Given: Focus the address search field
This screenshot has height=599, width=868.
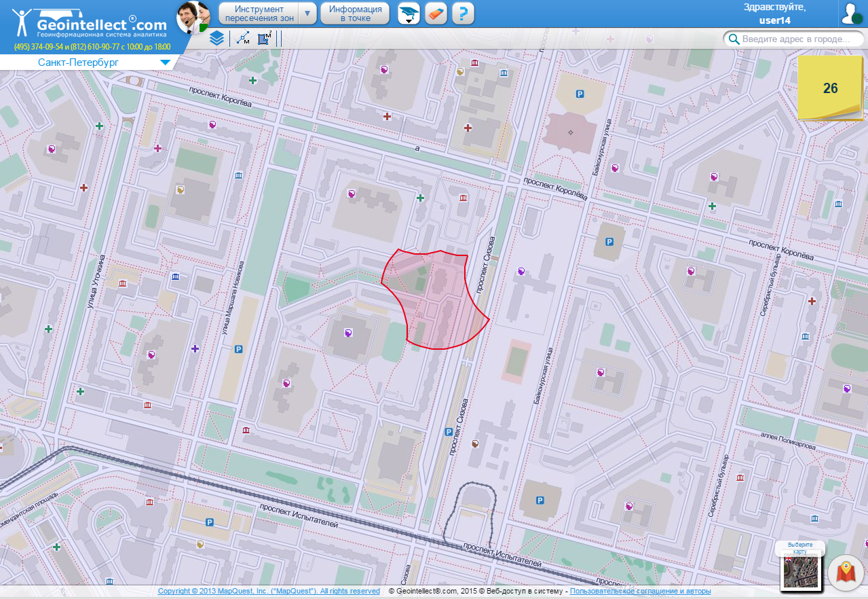Looking at the screenshot, I should (x=795, y=39).
